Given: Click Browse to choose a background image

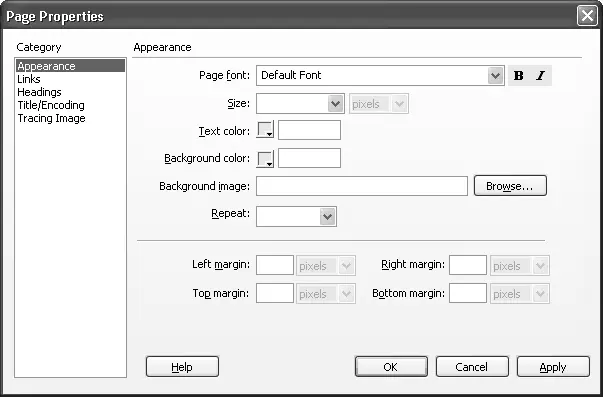Looking at the screenshot, I should (510, 186).
